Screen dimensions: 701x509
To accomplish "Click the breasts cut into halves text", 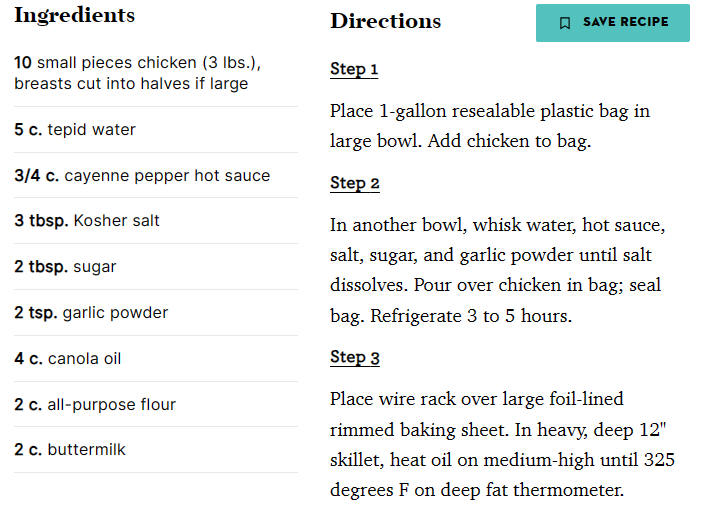I will [131, 84].
